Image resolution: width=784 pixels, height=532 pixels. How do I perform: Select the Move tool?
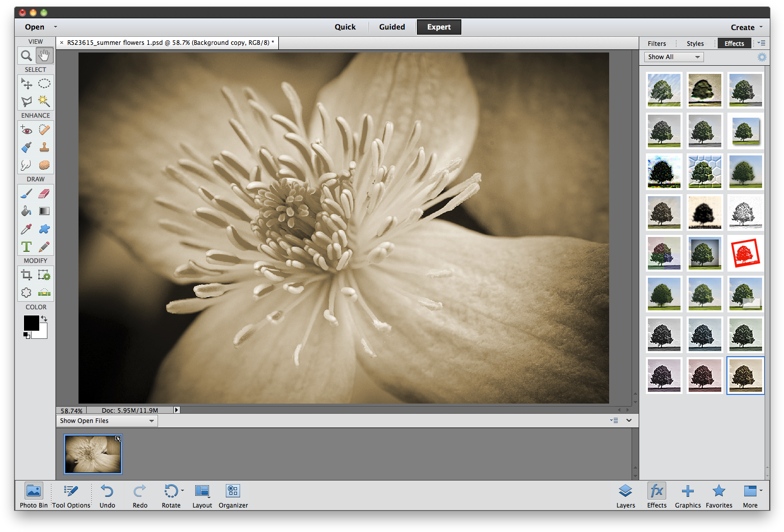point(26,83)
